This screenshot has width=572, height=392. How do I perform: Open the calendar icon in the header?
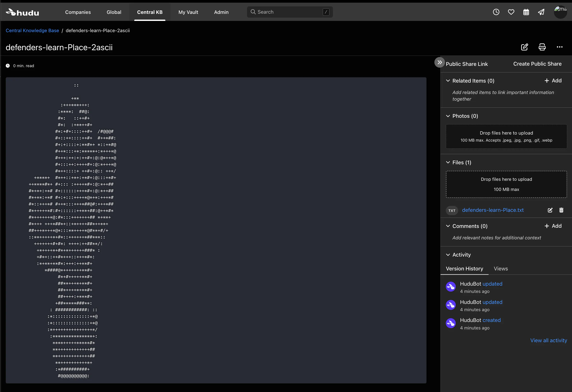[x=526, y=12]
